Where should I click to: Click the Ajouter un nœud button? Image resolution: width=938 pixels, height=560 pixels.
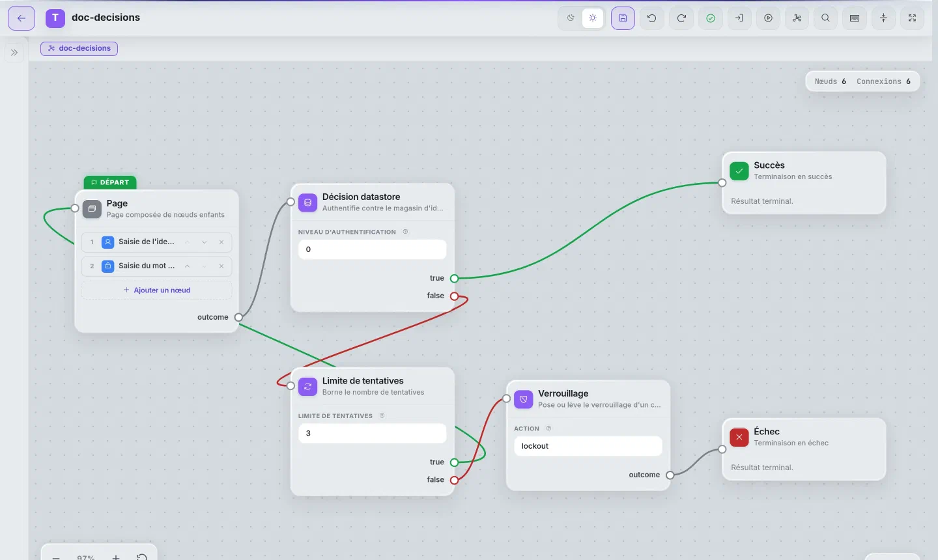[x=157, y=290]
